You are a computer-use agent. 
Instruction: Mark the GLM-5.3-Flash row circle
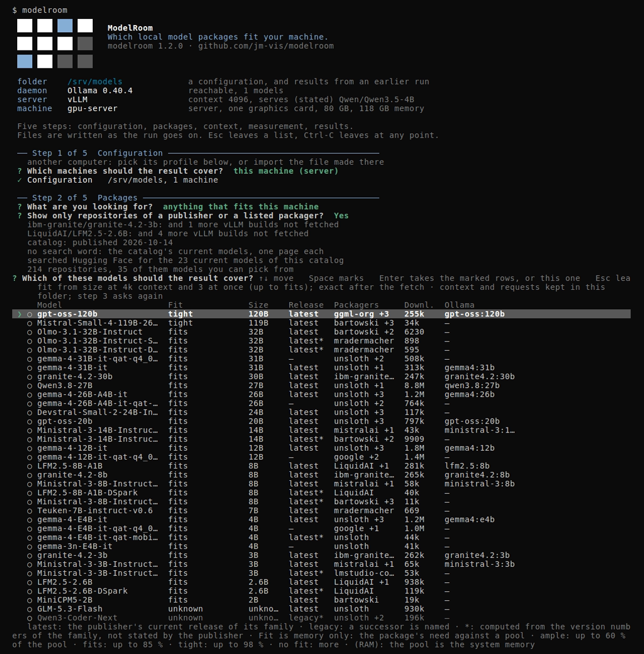pyautogui.click(x=29, y=610)
